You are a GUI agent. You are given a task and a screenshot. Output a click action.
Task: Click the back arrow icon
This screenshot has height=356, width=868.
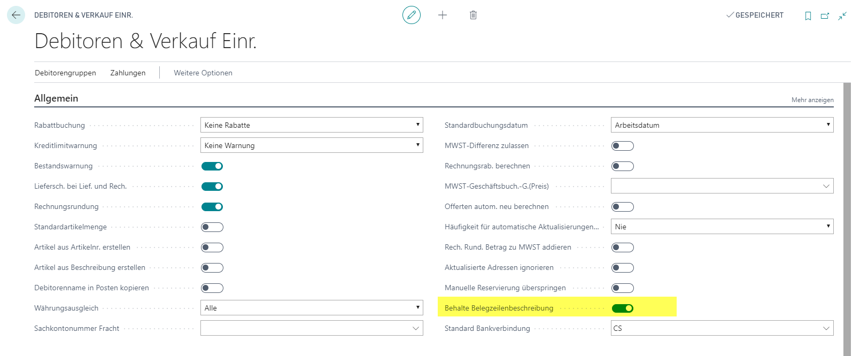click(16, 15)
